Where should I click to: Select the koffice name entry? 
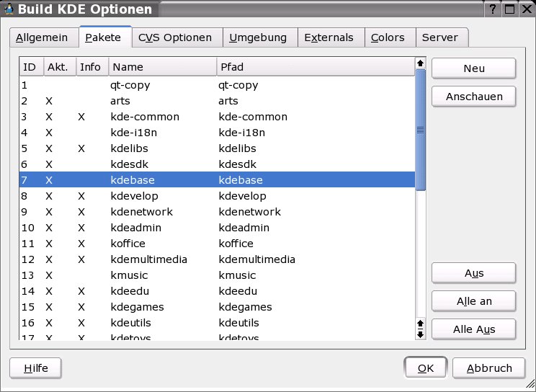click(x=128, y=244)
